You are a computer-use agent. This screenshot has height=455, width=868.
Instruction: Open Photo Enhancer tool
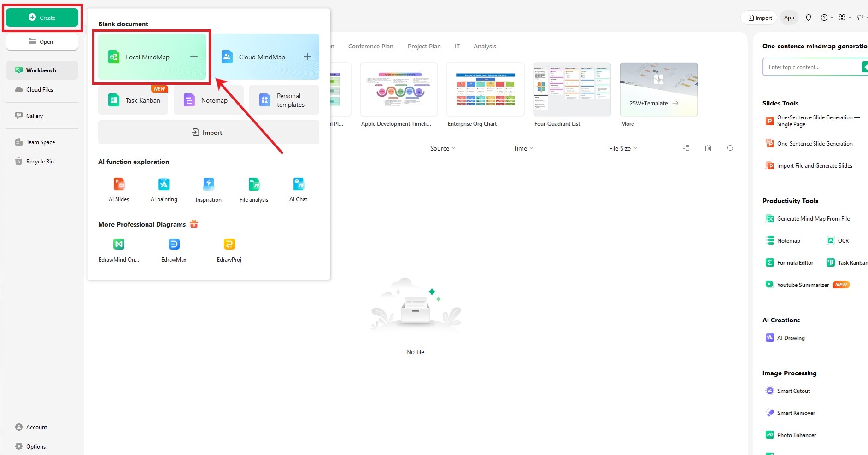[791, 435]
